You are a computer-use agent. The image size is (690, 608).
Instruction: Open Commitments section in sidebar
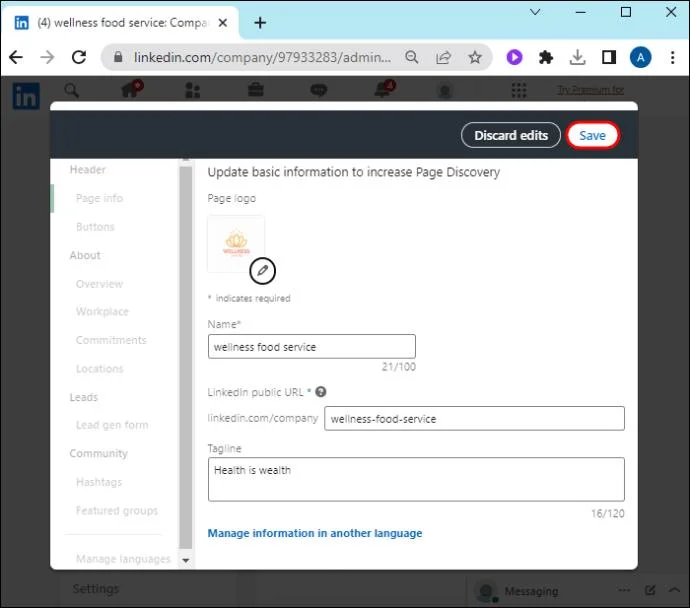pyautogui.click(x=111, y=340)
